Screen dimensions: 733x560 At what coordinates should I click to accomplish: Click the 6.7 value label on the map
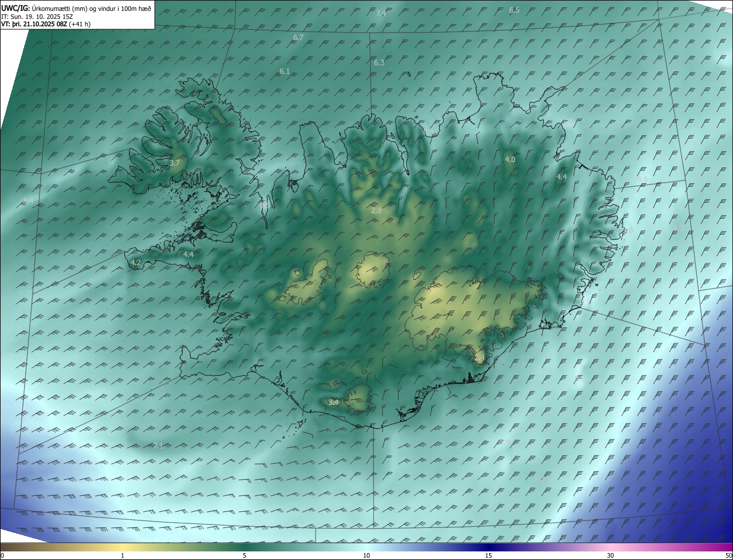pyautogui.click(x=298, y=37)
